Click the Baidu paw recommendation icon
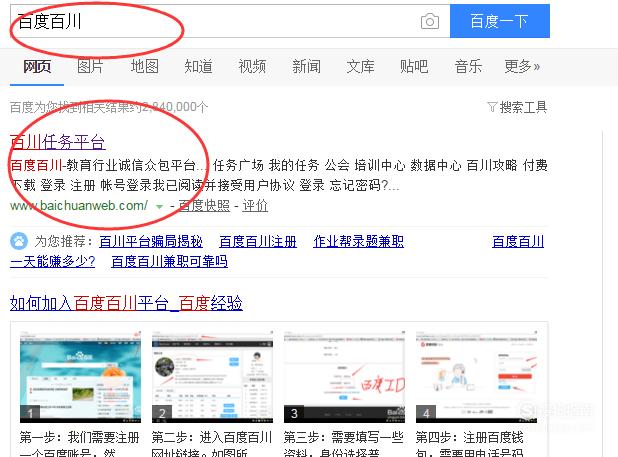Screen dimensions: 618x457 19,241
